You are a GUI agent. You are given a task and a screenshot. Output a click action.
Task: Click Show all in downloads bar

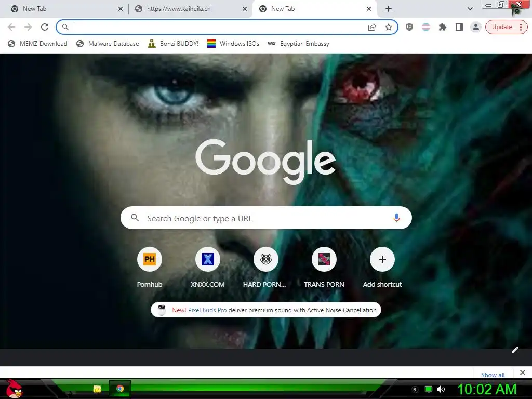493,375
